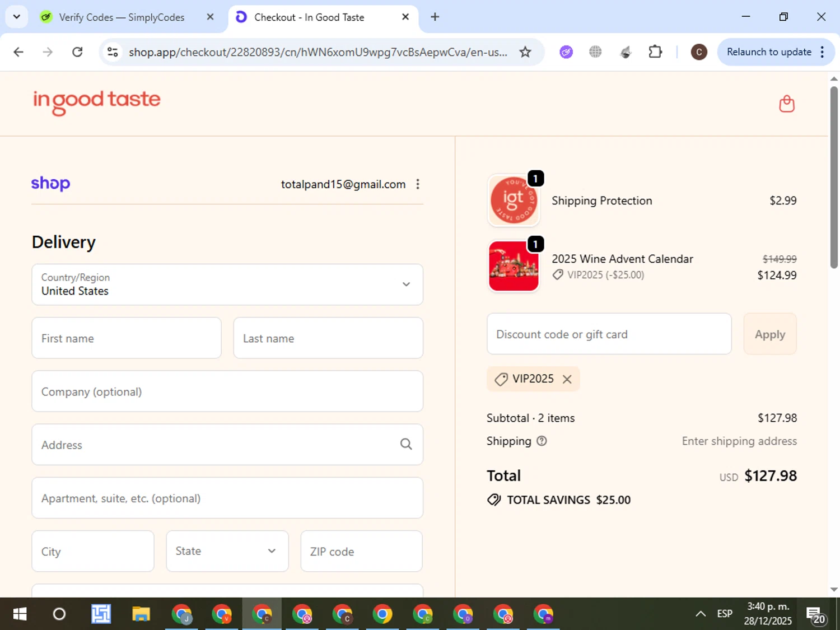The height and width of the screenshot is (630, 840).
Task: Click the Shipping Protection product thumbnail
Action: point(514,200)
